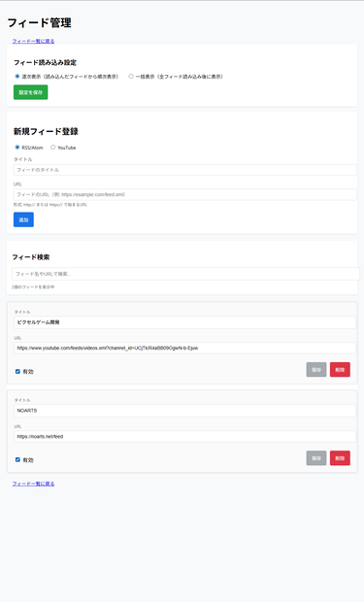Edit the ピクセルゲーム開発 title field
The height and width of the screenshot is (602, 364).
(185, 322)
